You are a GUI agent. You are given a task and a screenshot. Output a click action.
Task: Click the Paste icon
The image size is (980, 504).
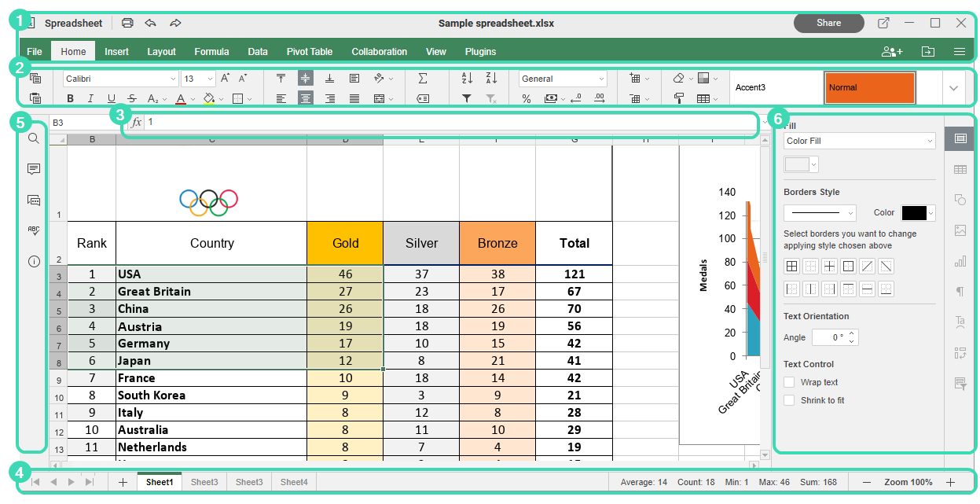(x=35, y=98)
